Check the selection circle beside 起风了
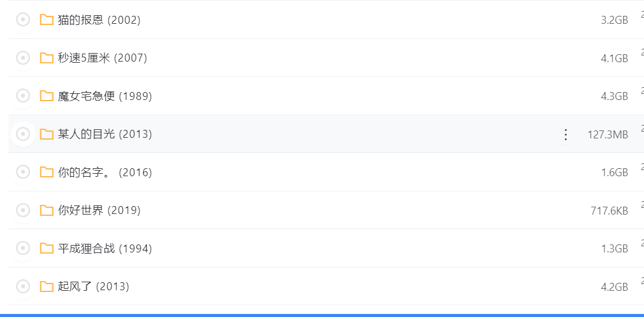This screenshot has width=644, height=317. [x=23, y=286]
